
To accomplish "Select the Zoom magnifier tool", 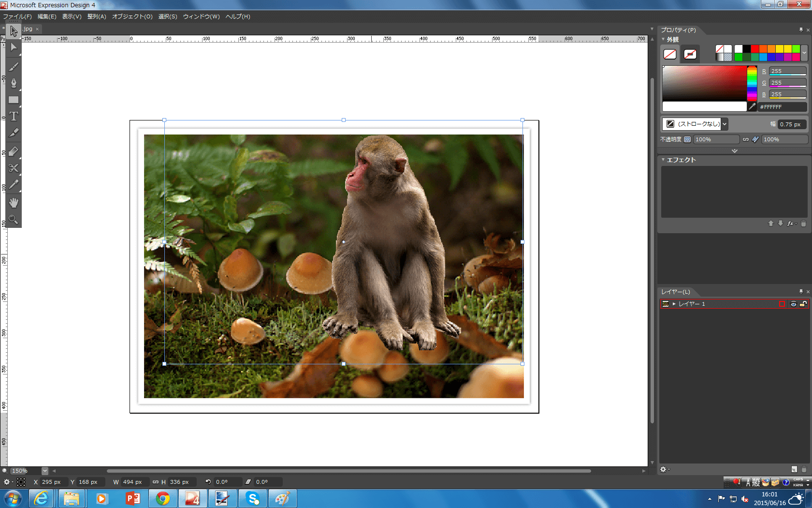I will pyautogui.click(x=14, y=220).
